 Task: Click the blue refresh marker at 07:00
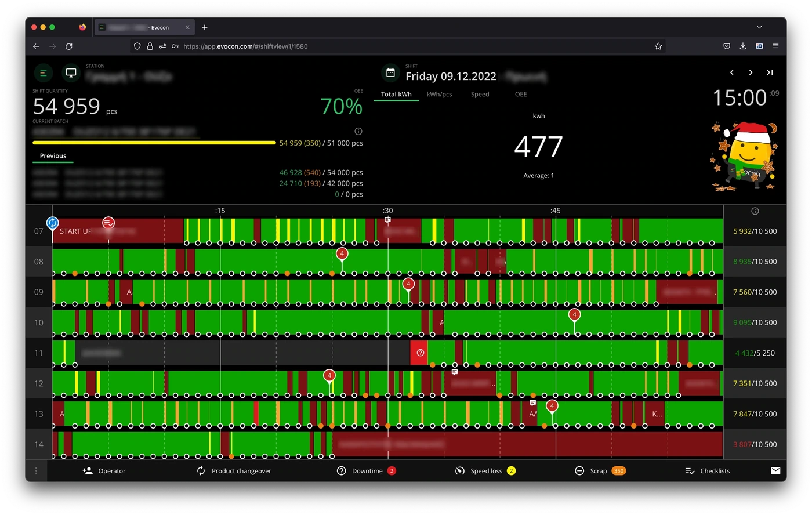[52, 223]
